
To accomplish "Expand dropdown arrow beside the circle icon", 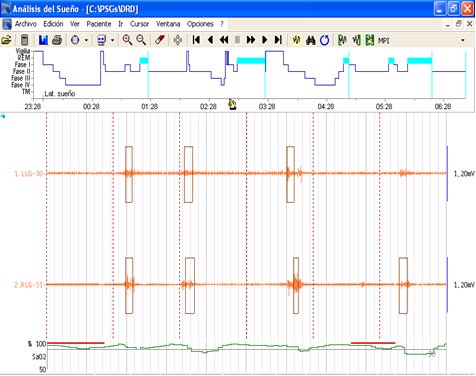I will pyautogui.click(x=86, y=40).
